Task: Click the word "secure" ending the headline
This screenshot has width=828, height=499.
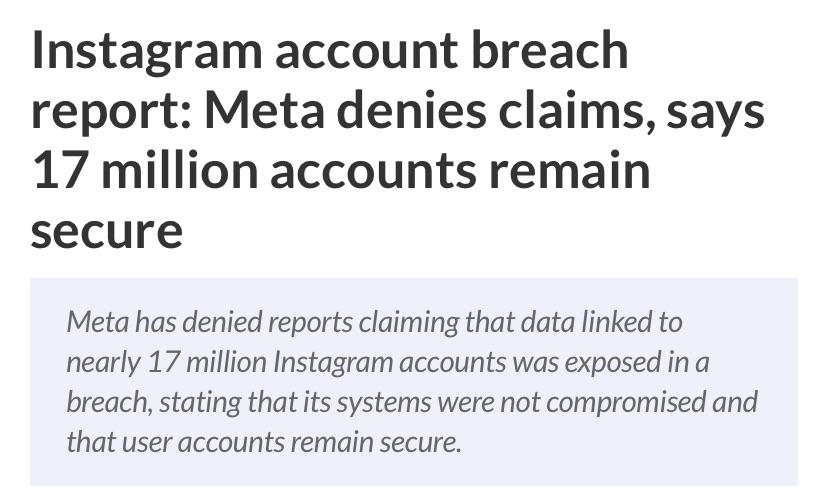Action: pyautogui.click(x=106, y=230)
